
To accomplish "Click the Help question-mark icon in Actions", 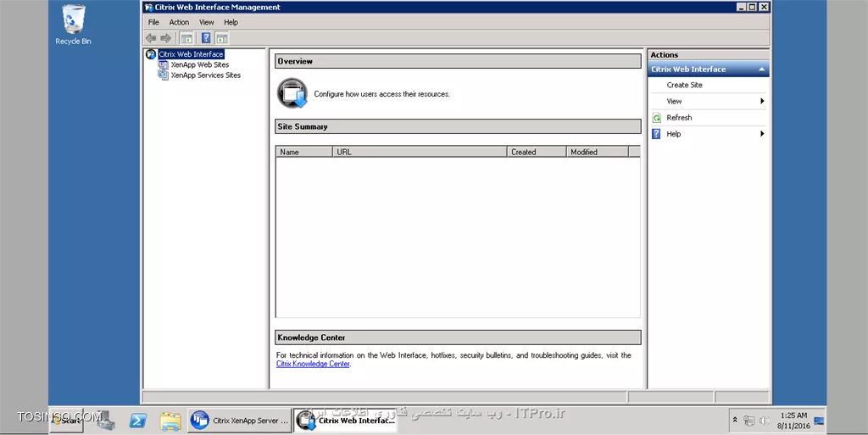I will click(x=657, y=134).
